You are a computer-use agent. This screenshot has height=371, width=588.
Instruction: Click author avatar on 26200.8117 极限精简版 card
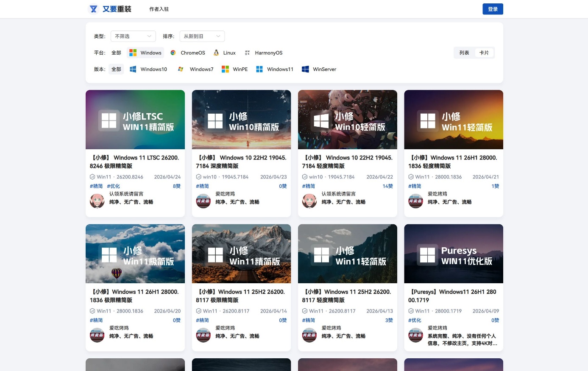[203, 335]
